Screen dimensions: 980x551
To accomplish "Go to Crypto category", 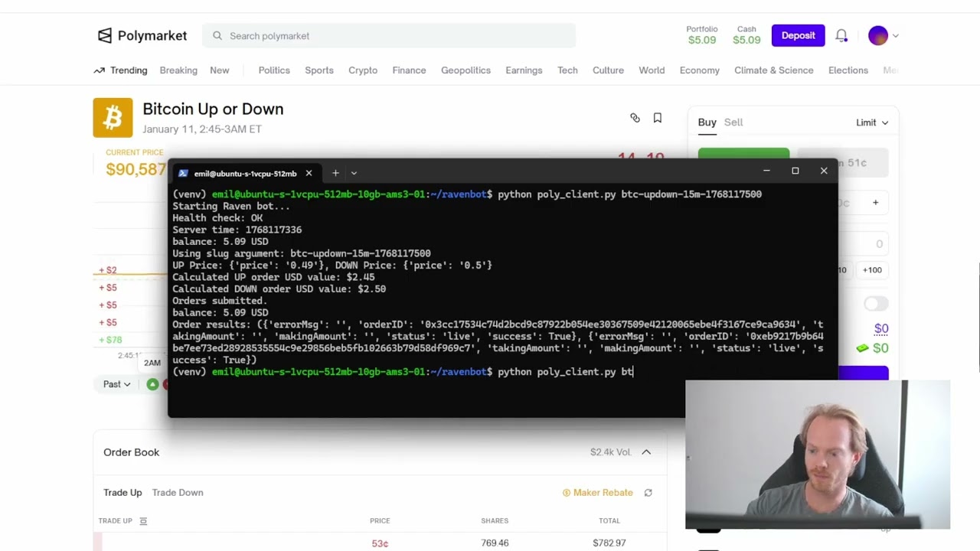I will [363, 70].
